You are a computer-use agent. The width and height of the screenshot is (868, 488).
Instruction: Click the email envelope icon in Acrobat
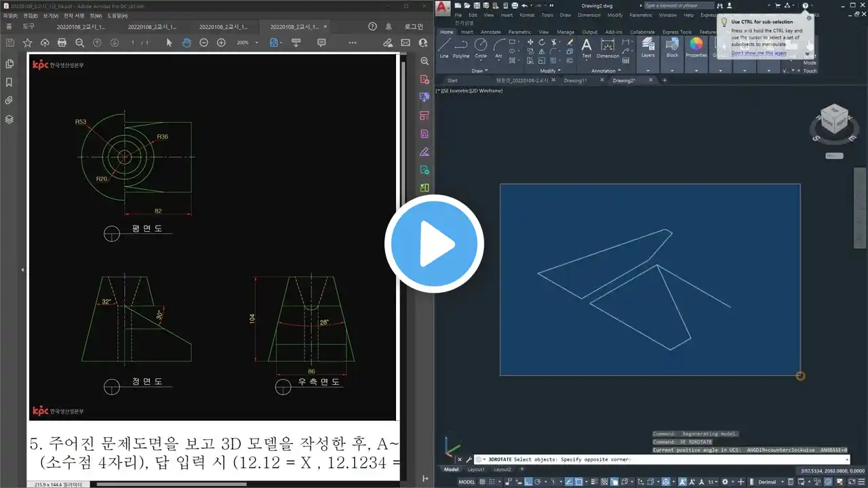click(x=406, y=43)
